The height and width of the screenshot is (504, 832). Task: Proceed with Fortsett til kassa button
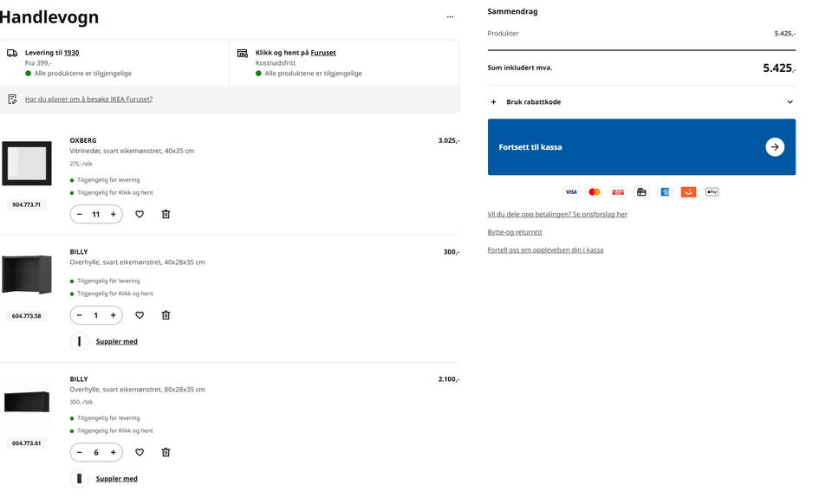coord(641,147)
